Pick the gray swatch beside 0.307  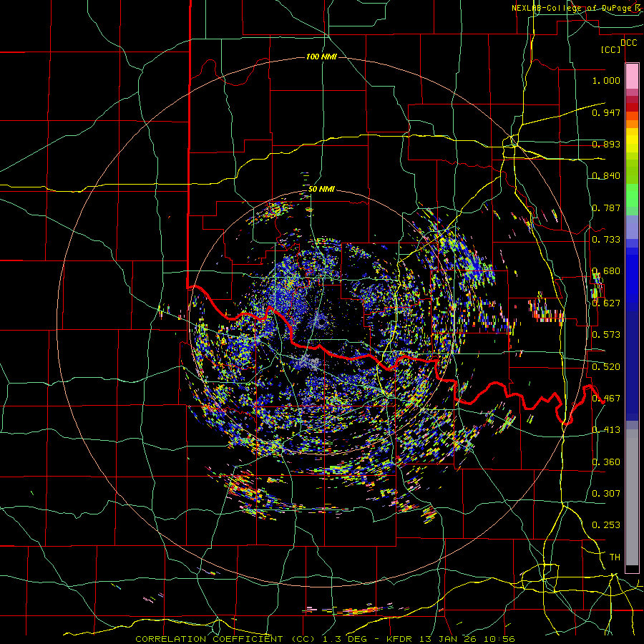pyautogui.click(x=632, y=497)
